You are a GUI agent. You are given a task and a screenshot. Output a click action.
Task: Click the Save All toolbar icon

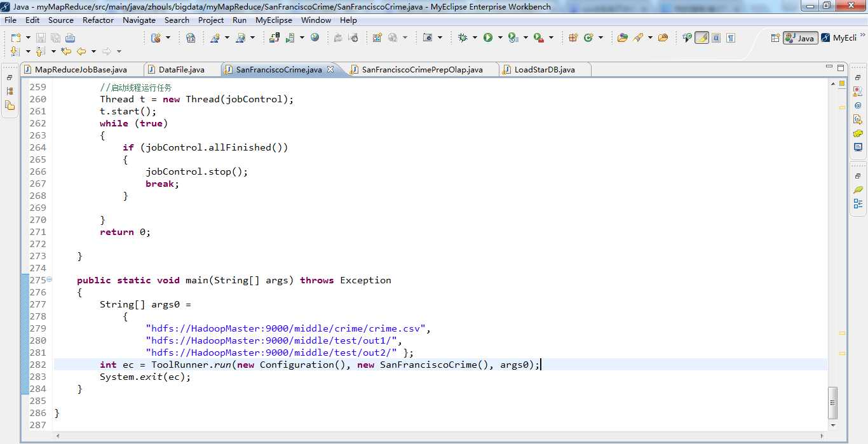55,37
